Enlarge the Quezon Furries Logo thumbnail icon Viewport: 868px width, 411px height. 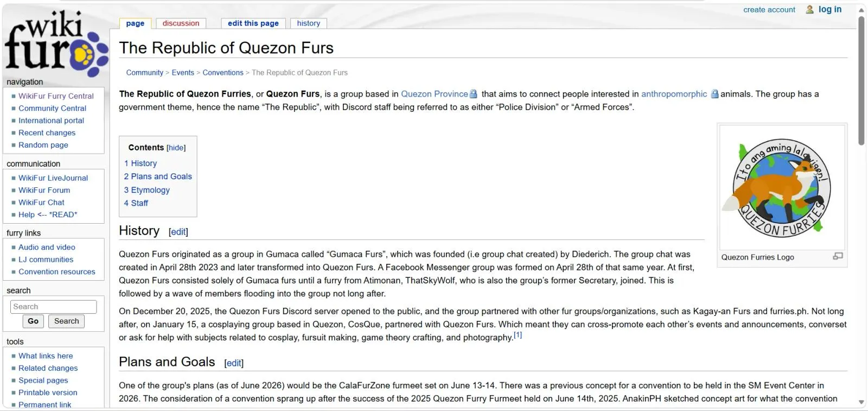pyautogui.click(x=838, y=256)
